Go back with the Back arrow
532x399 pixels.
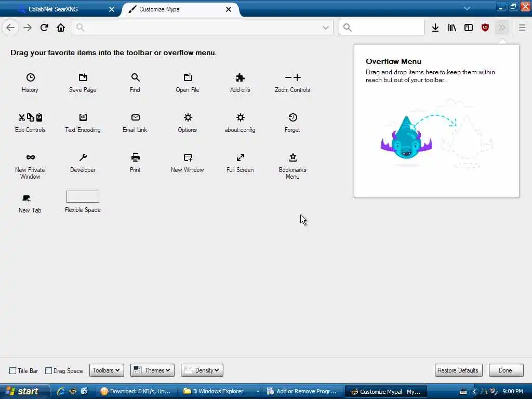pyautogui.click(x=10, y=28)
